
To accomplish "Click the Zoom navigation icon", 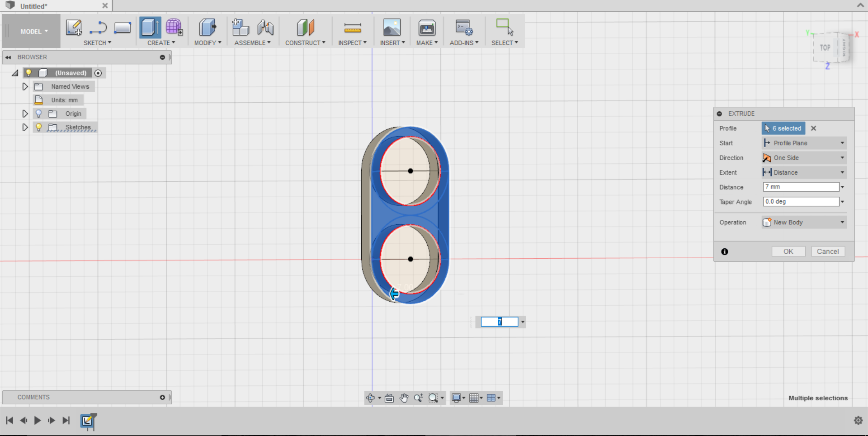I will click(419, 398).
